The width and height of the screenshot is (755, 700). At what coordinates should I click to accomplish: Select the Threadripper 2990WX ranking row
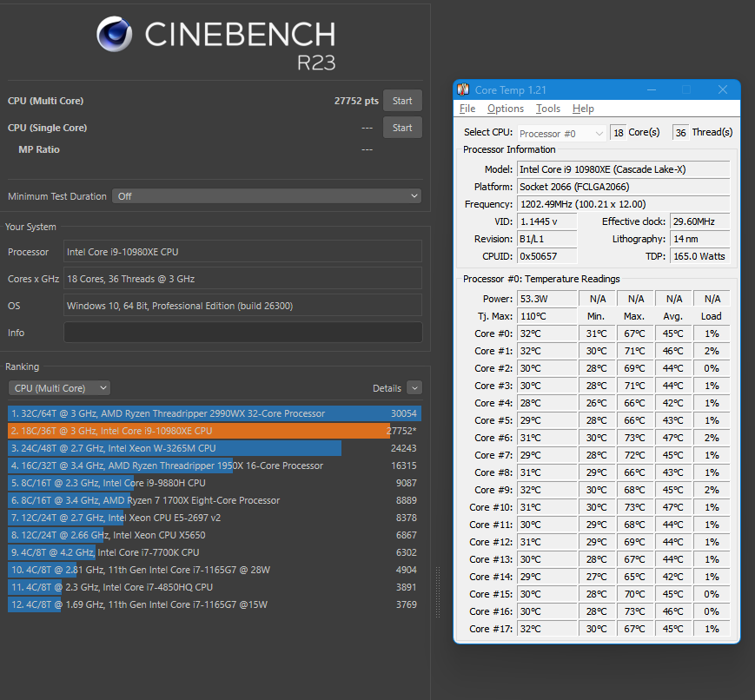[x=215, y=413]
